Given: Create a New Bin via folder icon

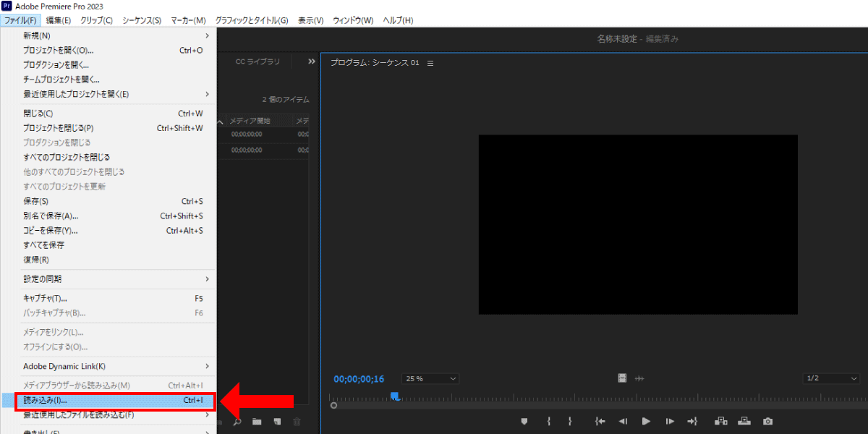Looking at the screenshot, I should tap(257, 422).
